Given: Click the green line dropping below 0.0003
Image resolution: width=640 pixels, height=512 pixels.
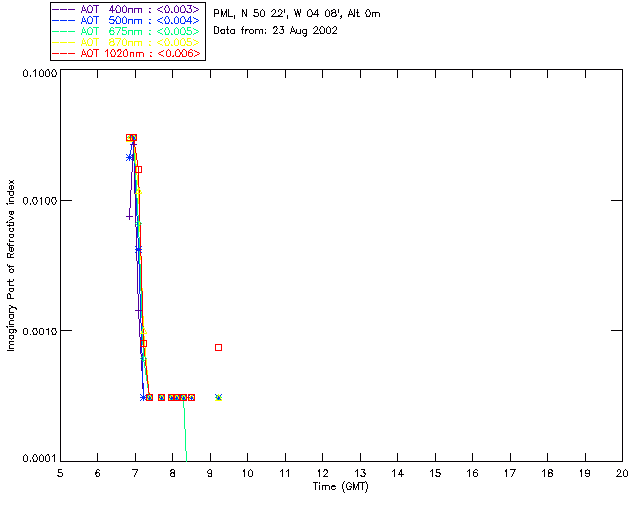Looking at the screenshot, I should click(185, 431).
